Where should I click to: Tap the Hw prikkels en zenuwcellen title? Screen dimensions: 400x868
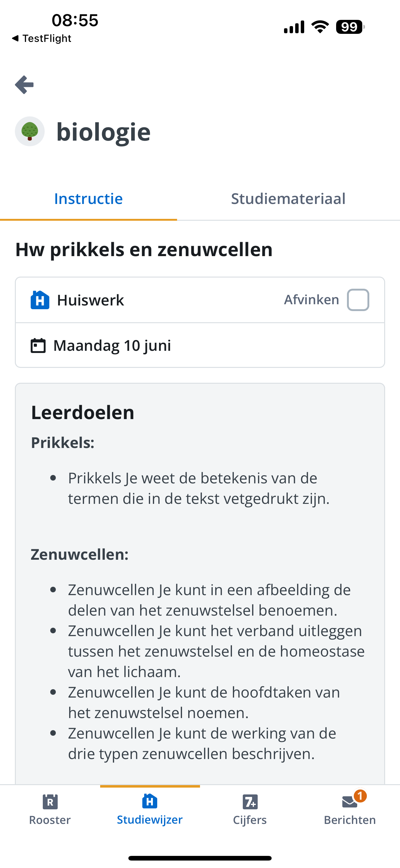pos(144,250)
